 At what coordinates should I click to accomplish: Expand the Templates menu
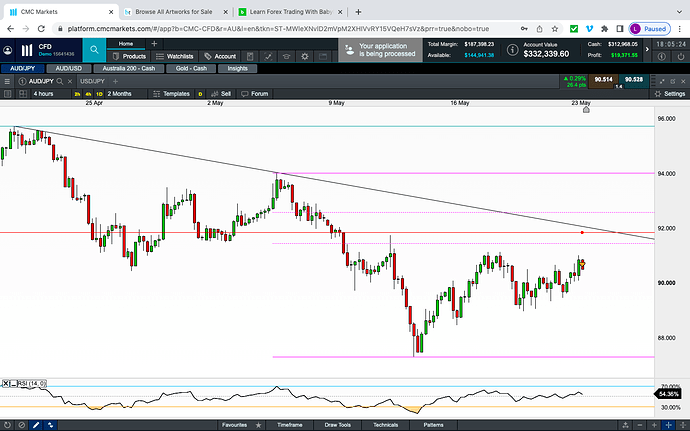176,93
